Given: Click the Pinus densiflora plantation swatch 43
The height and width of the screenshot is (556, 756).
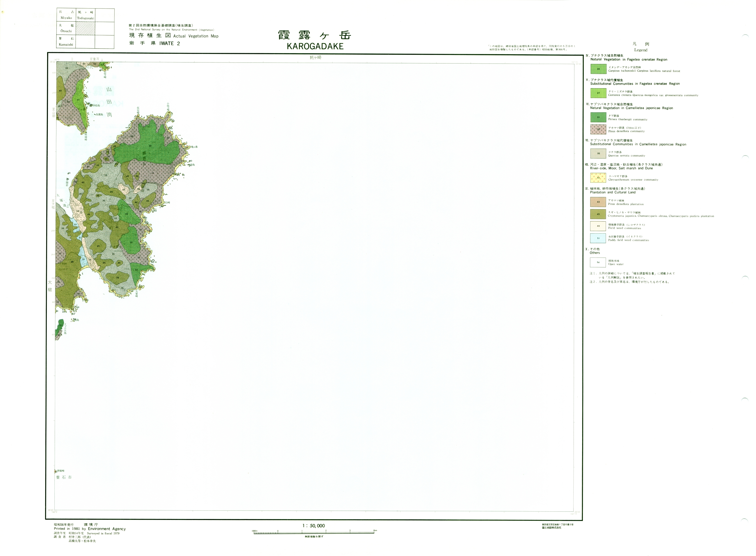Looking at the screenshot, I should tap(598, 202).
